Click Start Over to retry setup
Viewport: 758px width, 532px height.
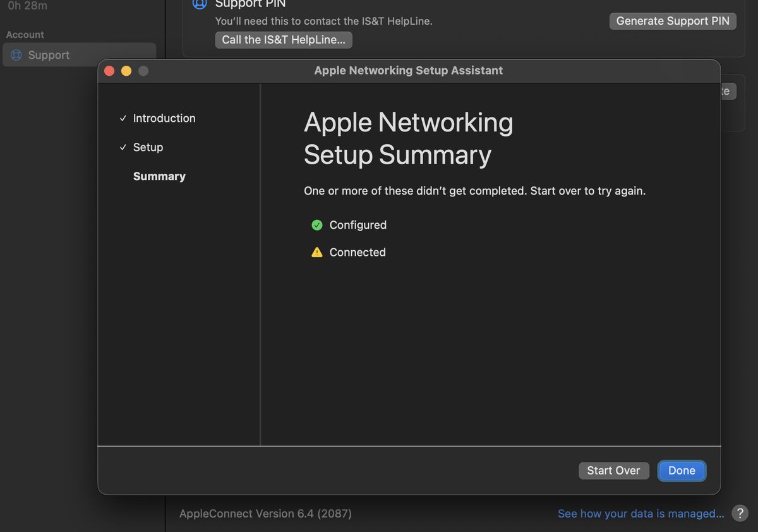click(x=613, y=471)
